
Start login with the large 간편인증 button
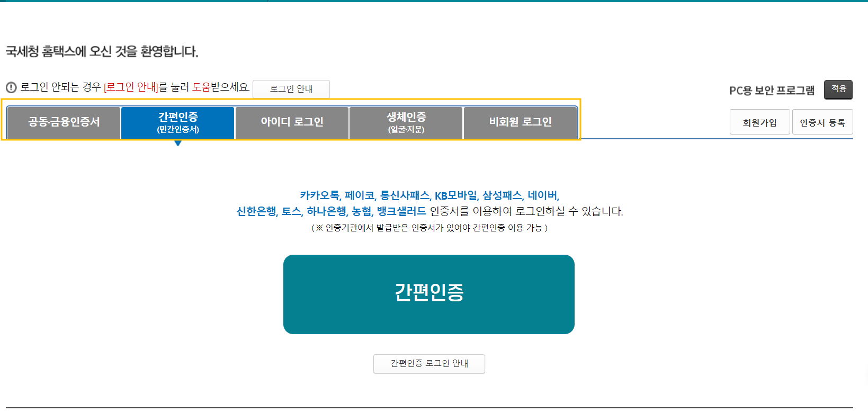pos(429,294)
